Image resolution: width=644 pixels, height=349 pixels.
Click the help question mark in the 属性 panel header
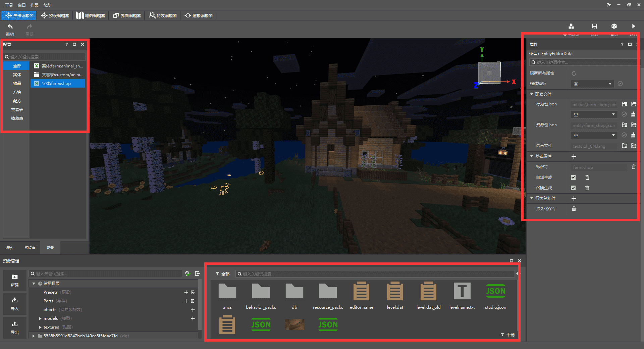[622, 44]
